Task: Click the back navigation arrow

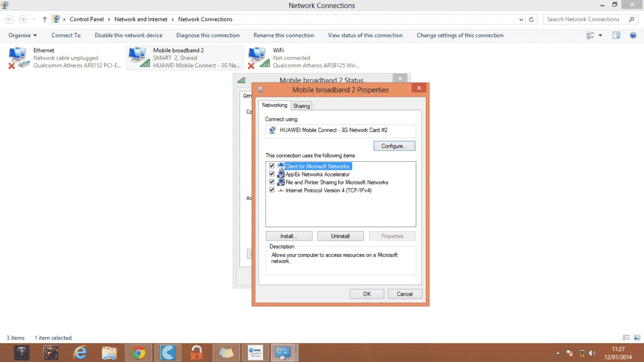Action: 9,19
